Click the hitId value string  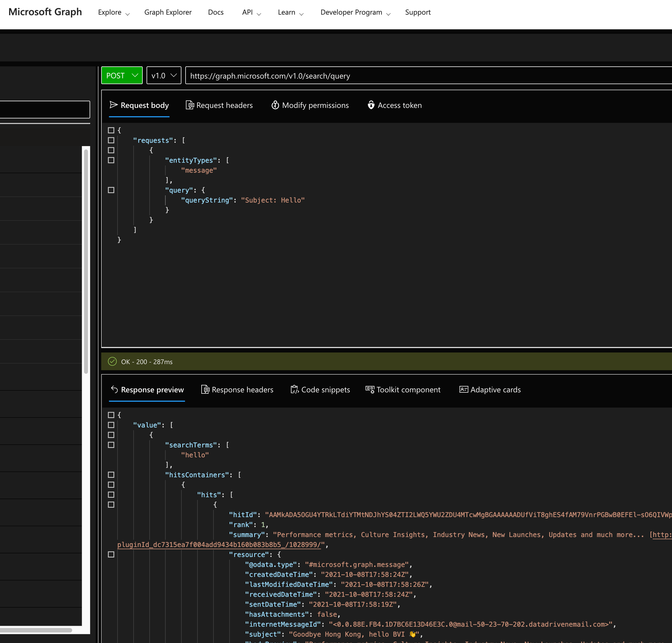[468, 515]
